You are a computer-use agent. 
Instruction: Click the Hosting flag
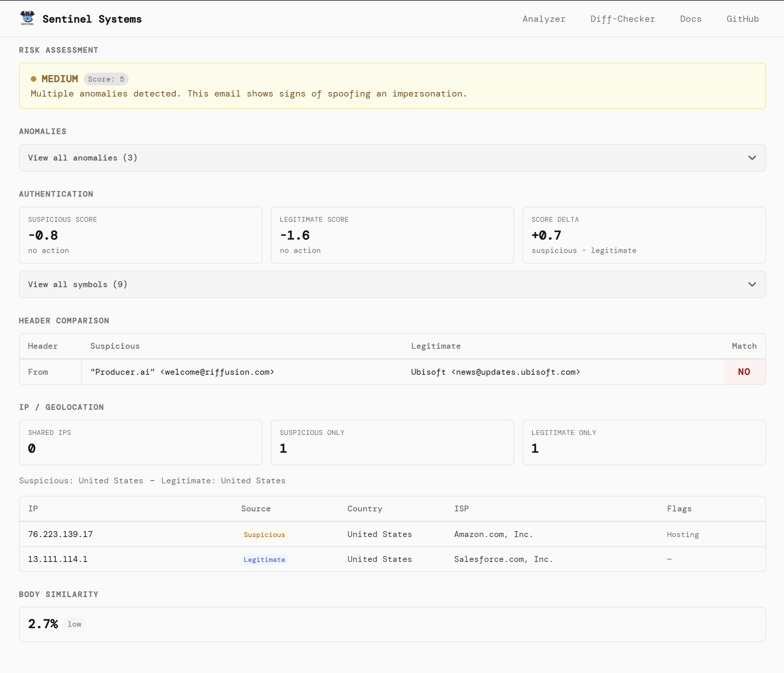683,535
